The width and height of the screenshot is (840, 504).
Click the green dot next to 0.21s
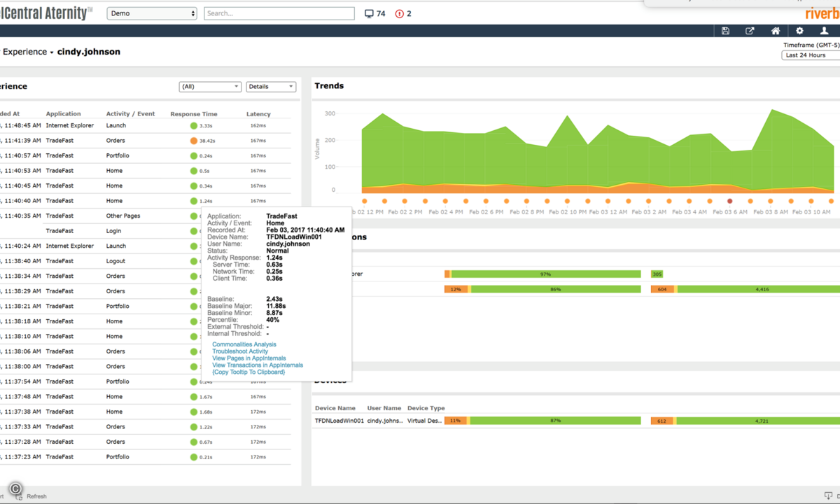pyautogui.click(x=194, y=457)
